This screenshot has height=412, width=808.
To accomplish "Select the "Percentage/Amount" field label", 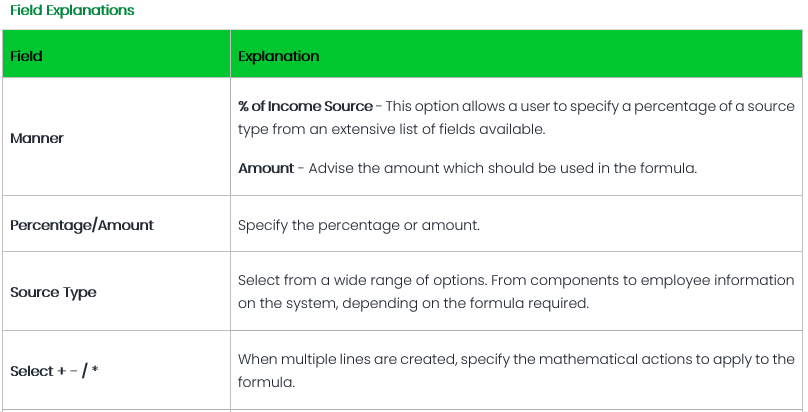I will click(x=82, y=225).
